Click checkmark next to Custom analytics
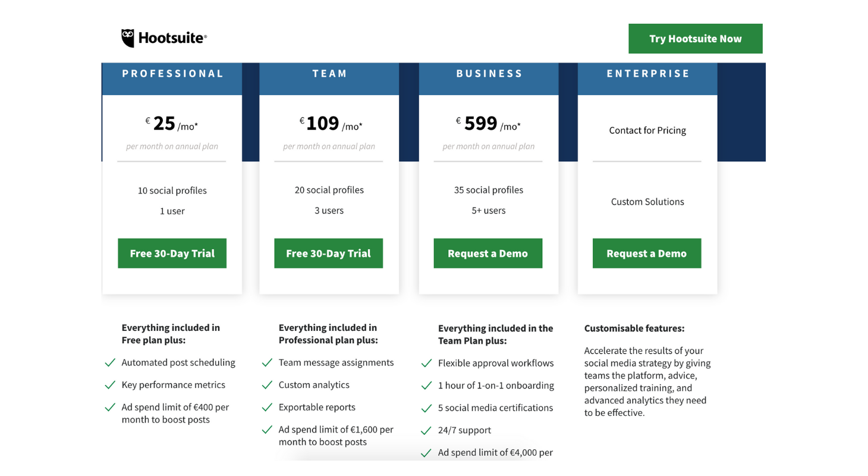 (x=267, y=385)
